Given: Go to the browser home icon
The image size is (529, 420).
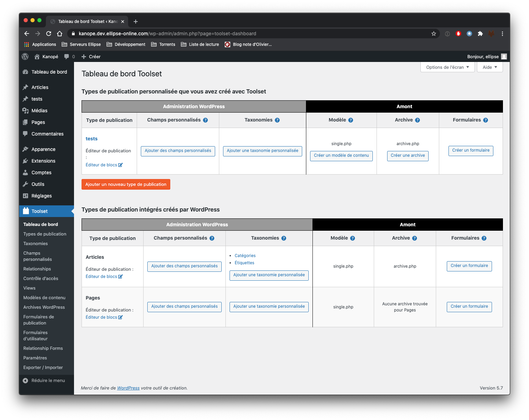Looking at the screenshot, I should pos(60,34).
